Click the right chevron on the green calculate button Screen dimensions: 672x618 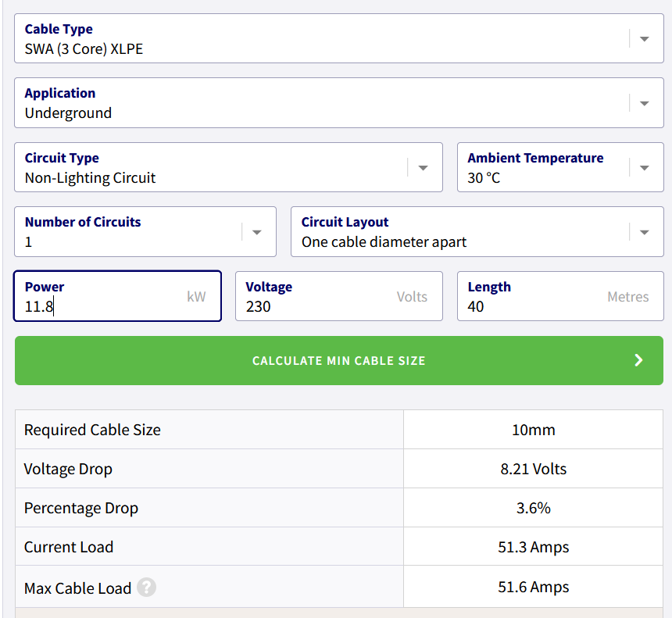tap(638, 360)
